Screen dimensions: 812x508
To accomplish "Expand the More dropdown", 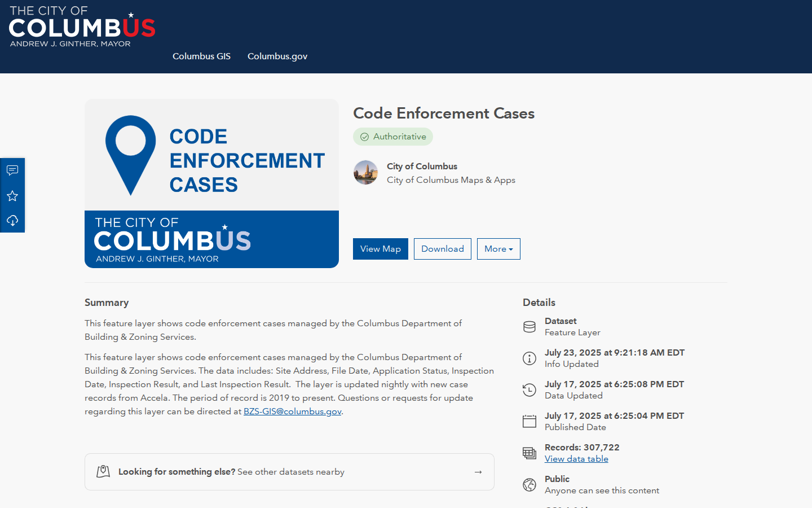I will (498, 249).
